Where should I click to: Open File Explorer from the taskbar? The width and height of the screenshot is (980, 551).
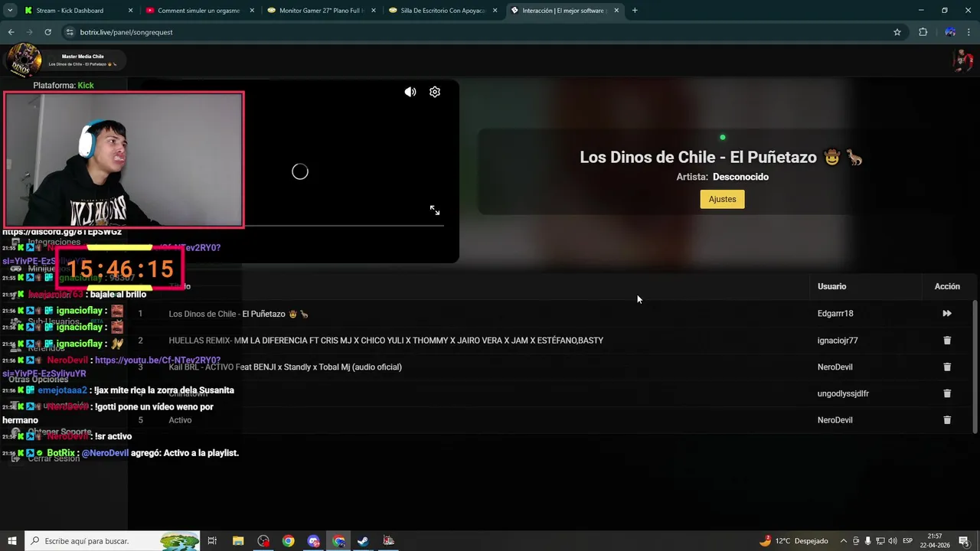point(238,541)
